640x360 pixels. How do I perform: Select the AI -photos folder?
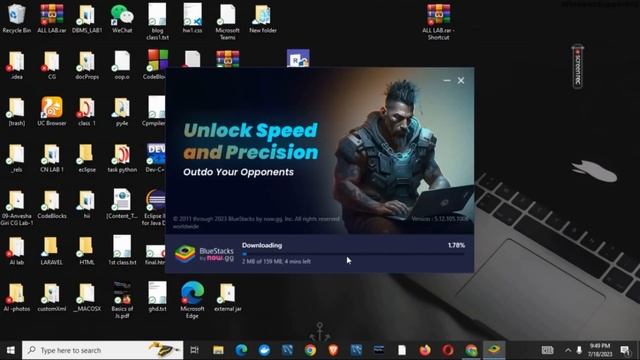tap(17, 297)
